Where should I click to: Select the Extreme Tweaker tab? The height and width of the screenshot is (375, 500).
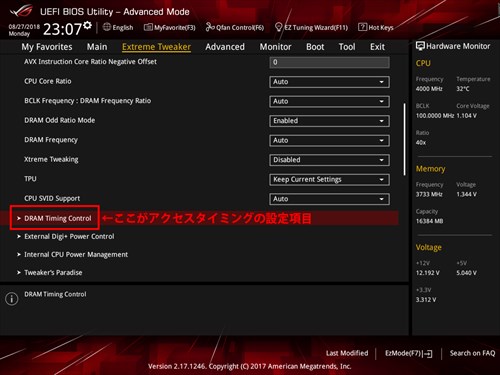(156, 47)
